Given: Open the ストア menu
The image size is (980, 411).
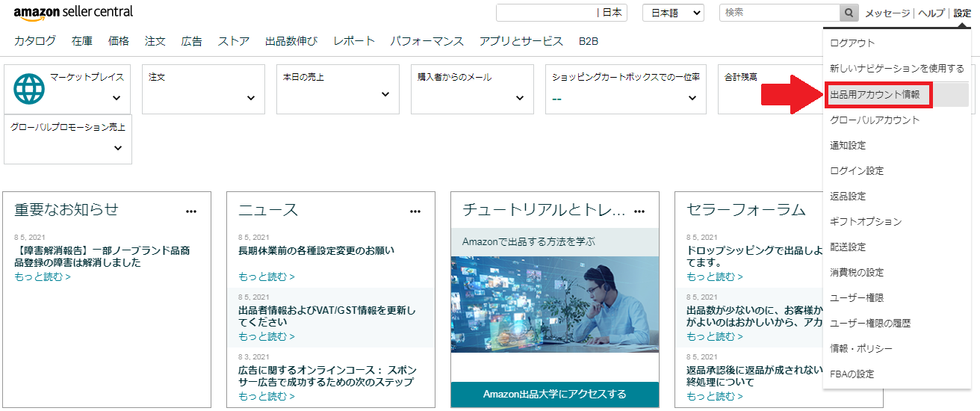Looking at the screenshot, I should pyautogui.click(x=234, y=41).
